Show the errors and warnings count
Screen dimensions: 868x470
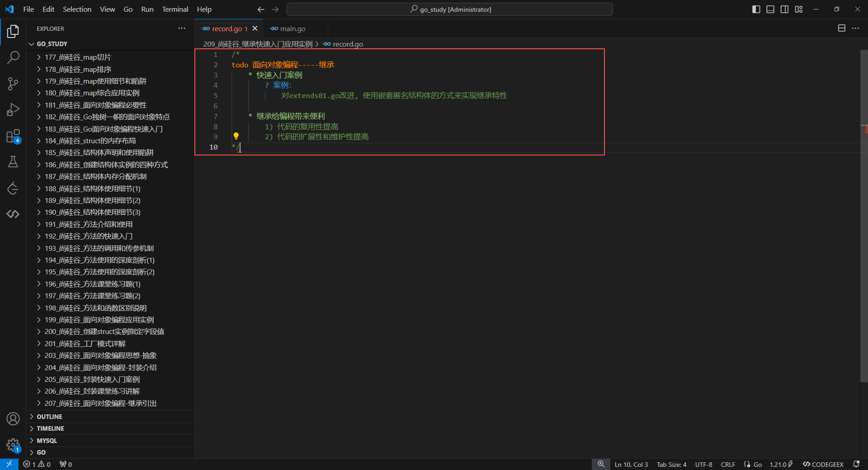coord(37,464)
